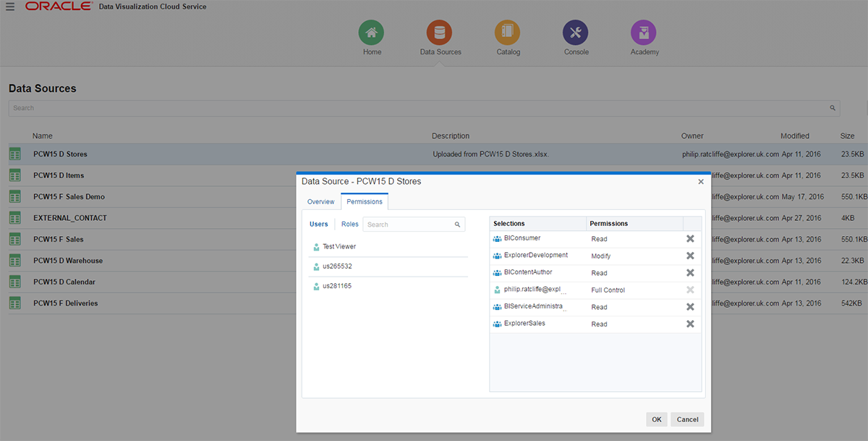Open the Academy navigation icon

tap(644, 33)
